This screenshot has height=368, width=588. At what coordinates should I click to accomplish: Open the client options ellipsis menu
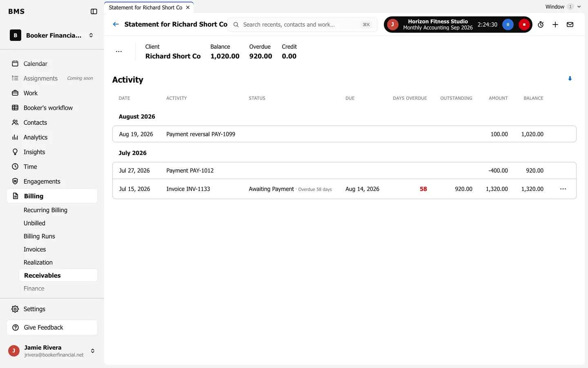(119, 52)
